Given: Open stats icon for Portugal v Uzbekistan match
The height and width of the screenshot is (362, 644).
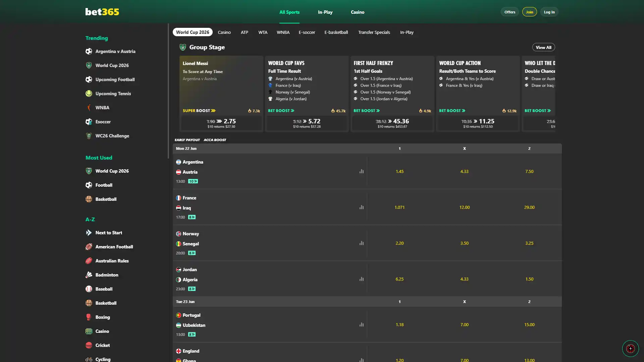Looking at the screenshot, I should (x=361, y=324).
